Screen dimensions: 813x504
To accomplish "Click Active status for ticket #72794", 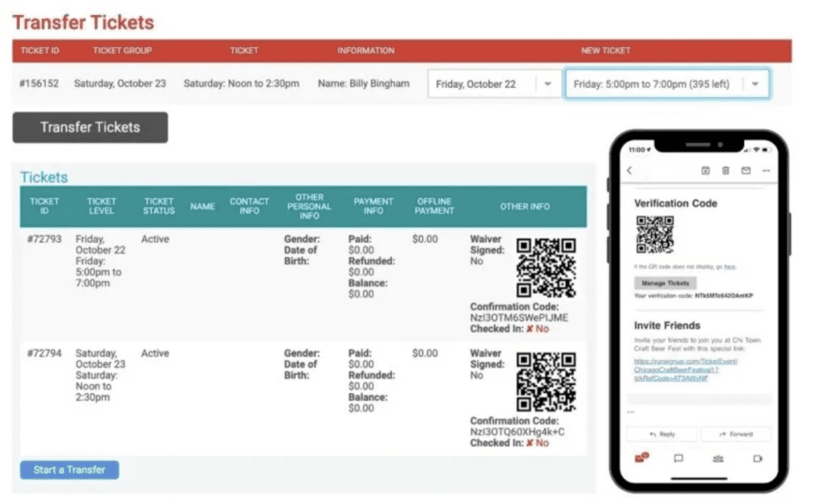I will click(x=155, y=353).
